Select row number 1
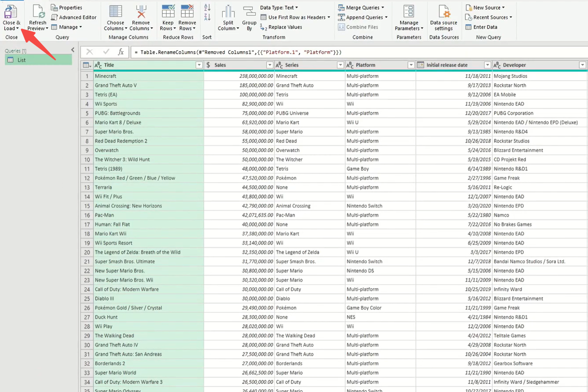Screen dimensions: 588x392 pyautogui.click(x=87, y=76)
